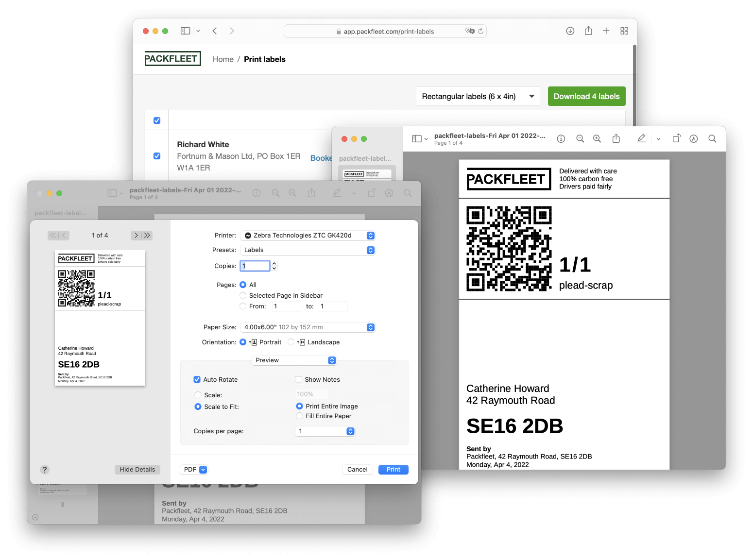
Task: Toggle the Safari sidebar icon
Action: (185, 31)
